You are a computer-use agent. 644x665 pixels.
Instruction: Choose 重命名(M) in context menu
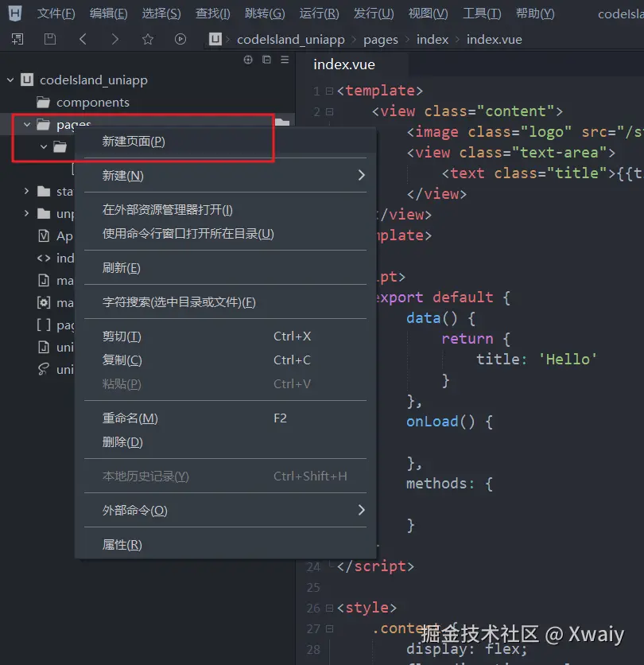coord(225,418)
